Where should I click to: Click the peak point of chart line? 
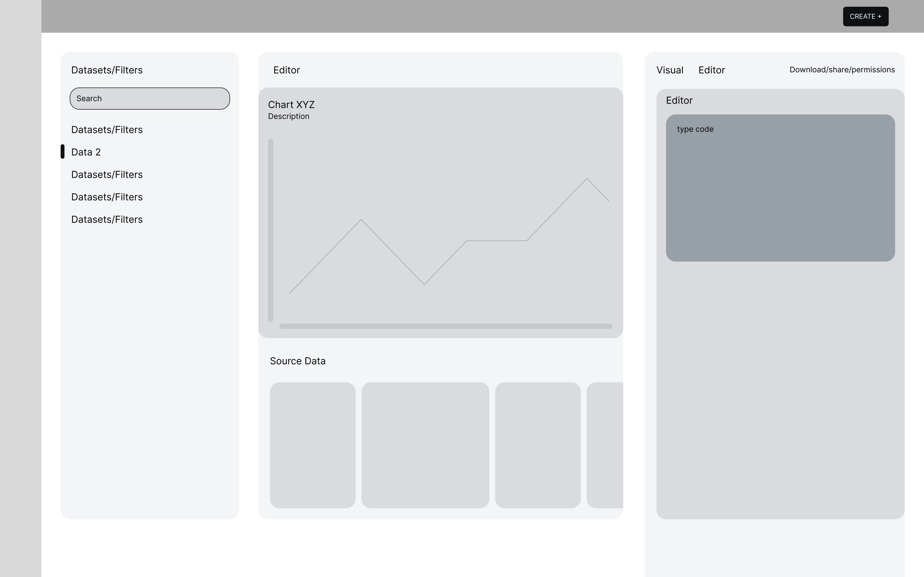point(587,179)
